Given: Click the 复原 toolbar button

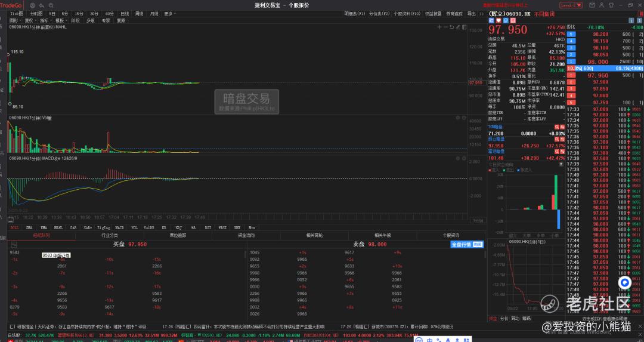Looking at the screenshot, I should [x=120, y=20].
